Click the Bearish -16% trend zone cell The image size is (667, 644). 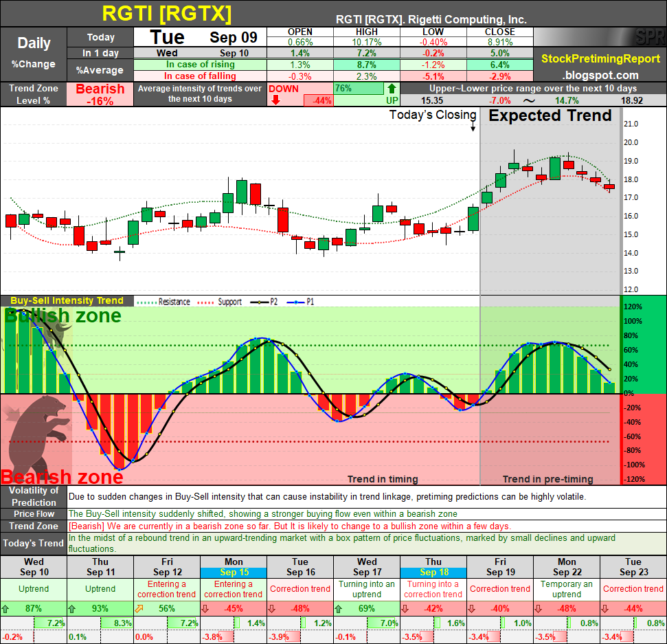coord(100,94)
